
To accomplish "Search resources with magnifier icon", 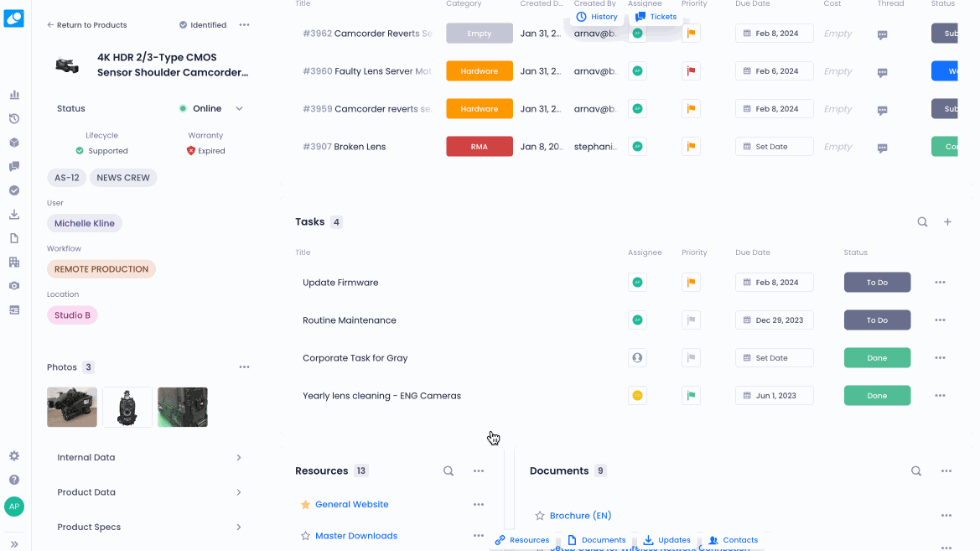I will pyautogui.click(x=449, y=471).
